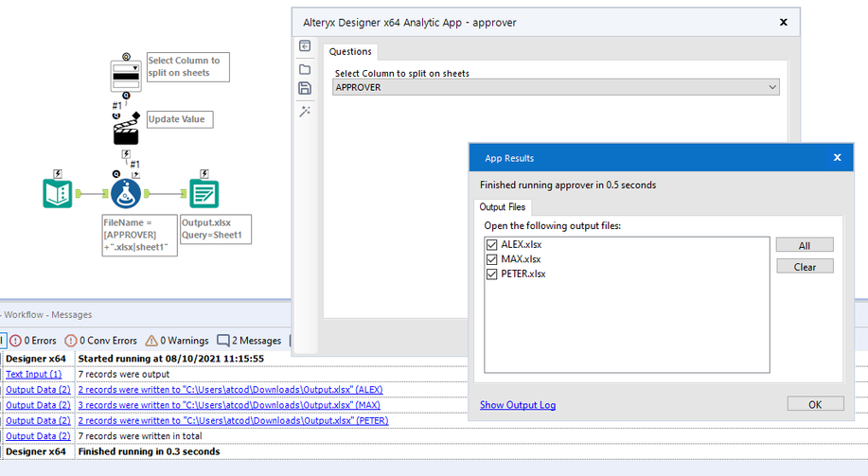Screen dimensions: 868x476
Task: Click Output Data (2) link in ALEX row
Action: (x=38, y=390)
